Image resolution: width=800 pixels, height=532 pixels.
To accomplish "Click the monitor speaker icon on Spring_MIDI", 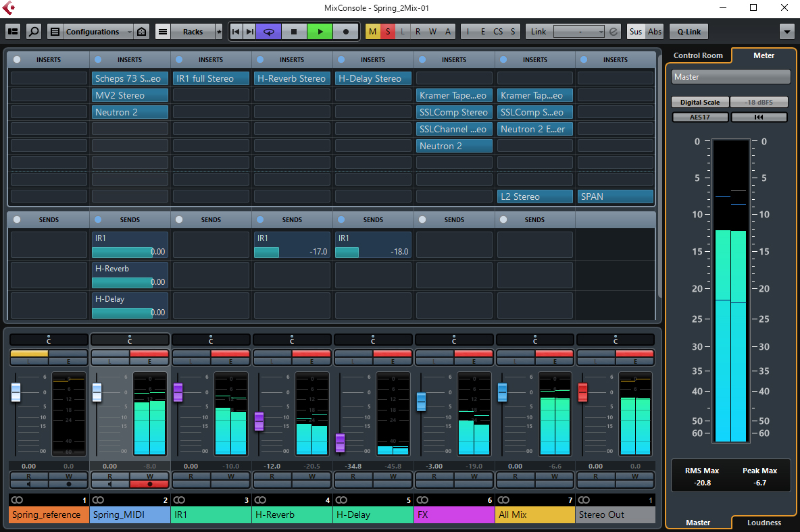I will pos(110,483).
